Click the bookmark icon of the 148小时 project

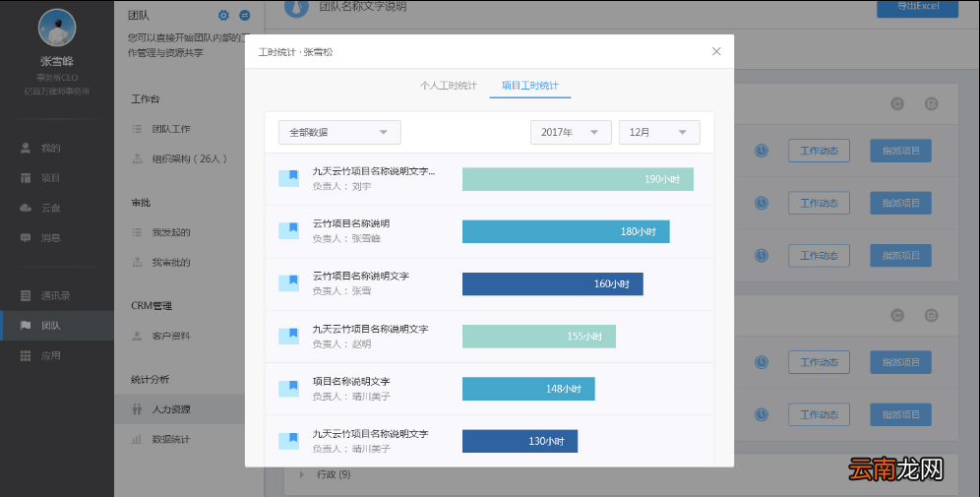click(x=288, y=389)
